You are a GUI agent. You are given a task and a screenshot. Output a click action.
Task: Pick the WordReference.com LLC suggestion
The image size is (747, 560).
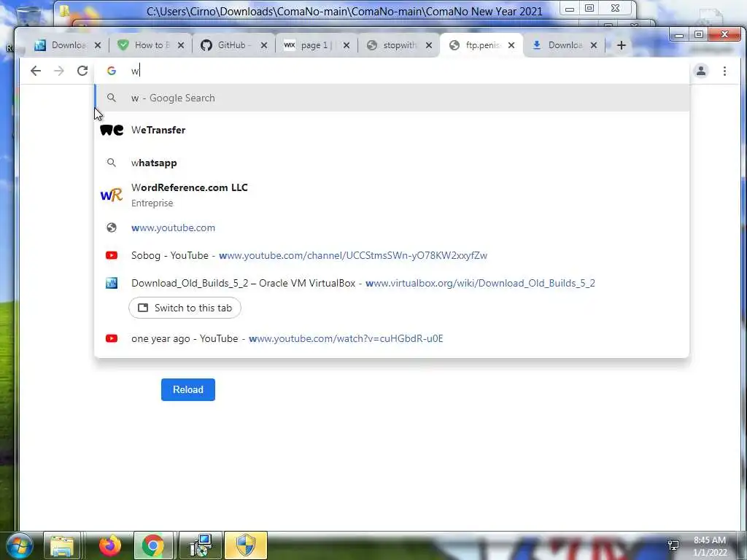[x=392, y=195]
